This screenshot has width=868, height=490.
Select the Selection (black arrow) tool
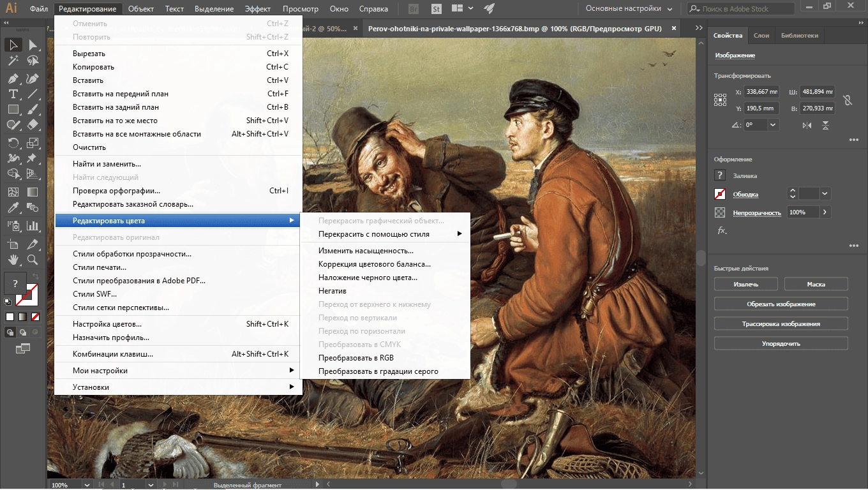(x=13, y=45)
